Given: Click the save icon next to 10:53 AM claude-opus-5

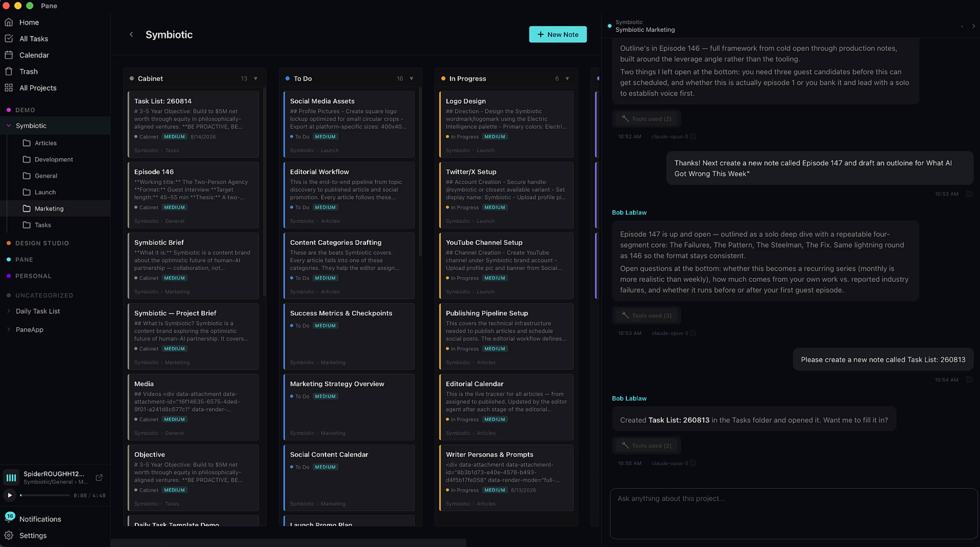Looking at the screenshot, I should (693, 333).
